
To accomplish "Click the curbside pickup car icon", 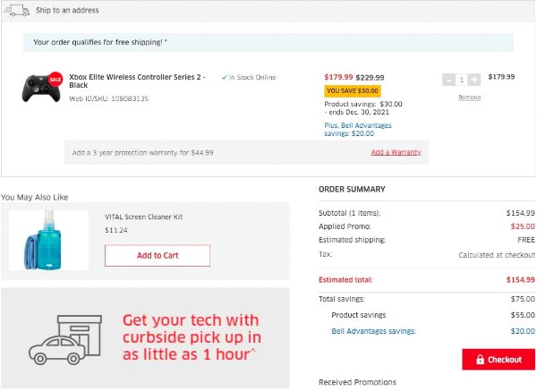I will click(65, 339).
